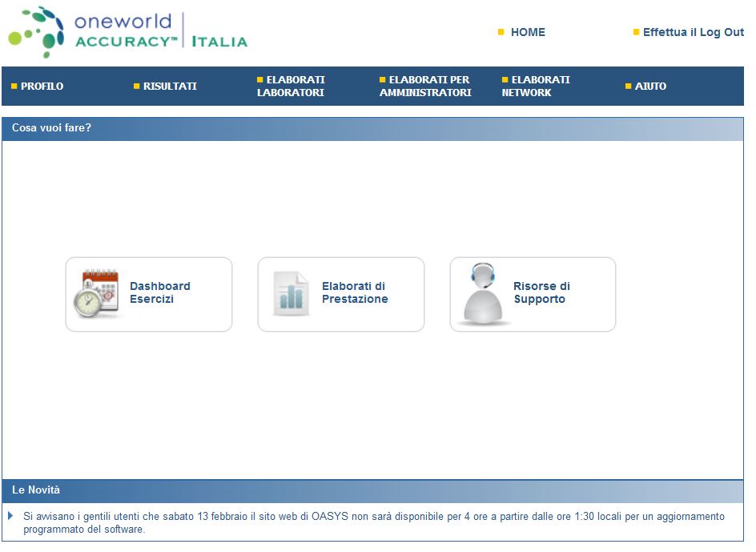The image size is (756, 552).
Task: Click Effettua il Log Out link
Action: pyautogui.click(x=693, y=32)
